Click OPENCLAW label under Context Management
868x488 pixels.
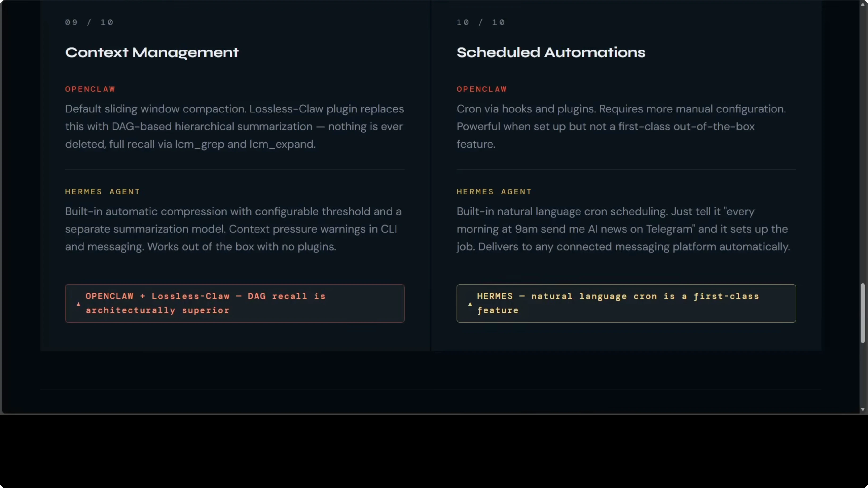coord(90,89)
